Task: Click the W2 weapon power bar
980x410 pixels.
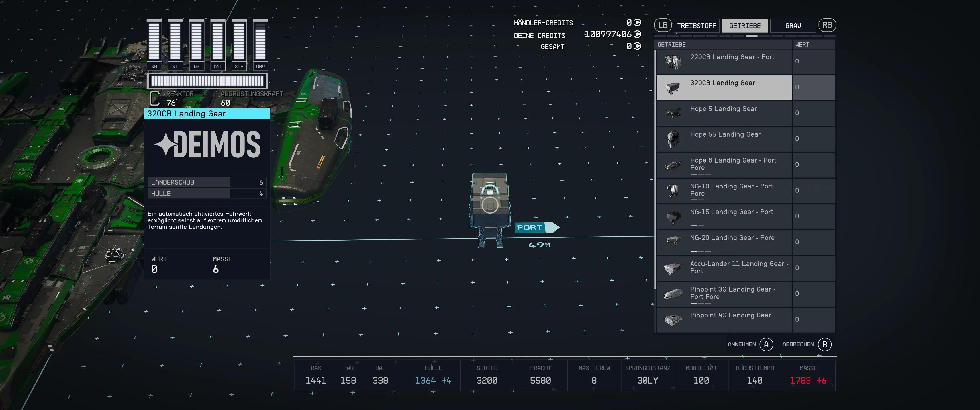Action: click(x=196, y=45)
